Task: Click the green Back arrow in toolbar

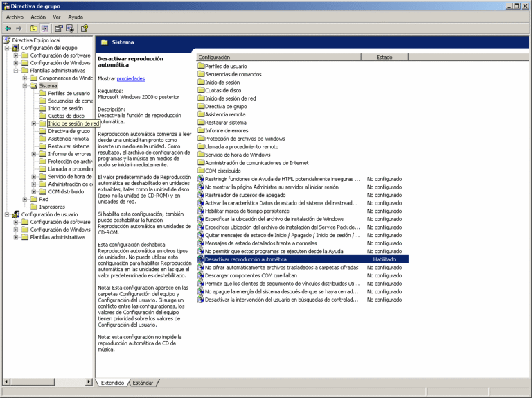Action: pyautogui.click(x=8, y=28)
